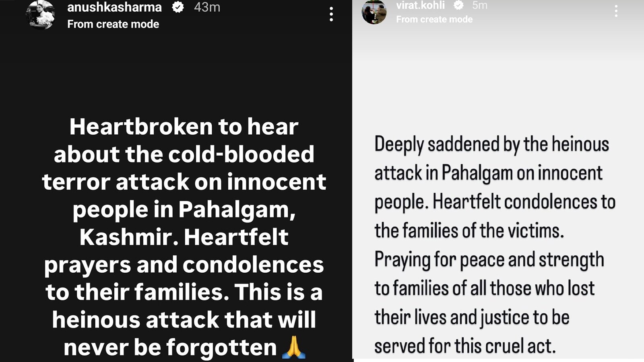The width and height of the screenshot is (644, 362).
Task: Open the options menu for virat.kohli's post
Action: (616, 12)
